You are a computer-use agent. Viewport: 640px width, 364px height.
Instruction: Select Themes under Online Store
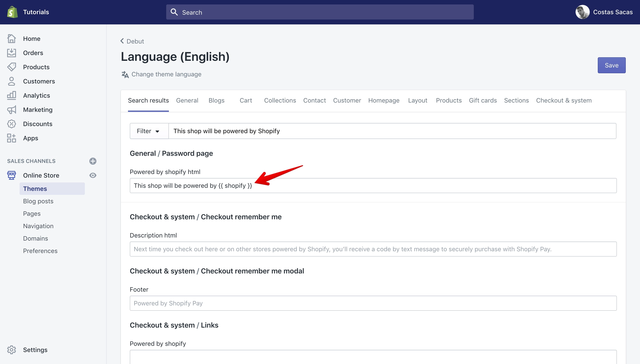[52, 188]
